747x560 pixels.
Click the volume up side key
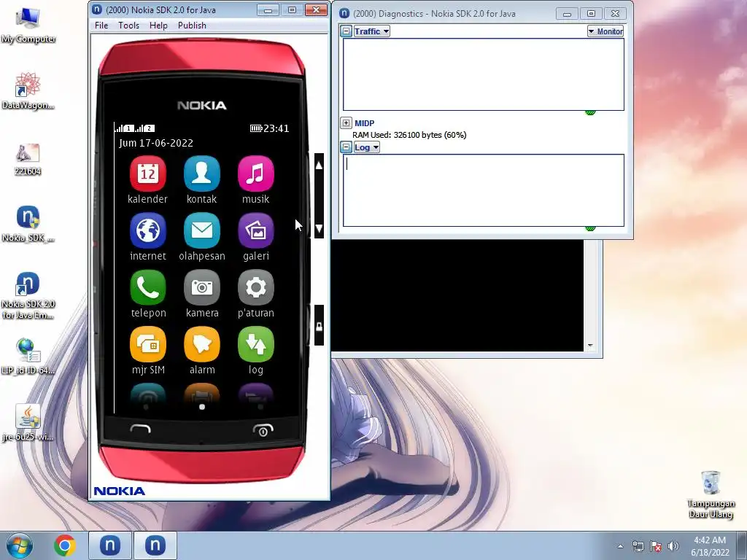click(319, 166)
